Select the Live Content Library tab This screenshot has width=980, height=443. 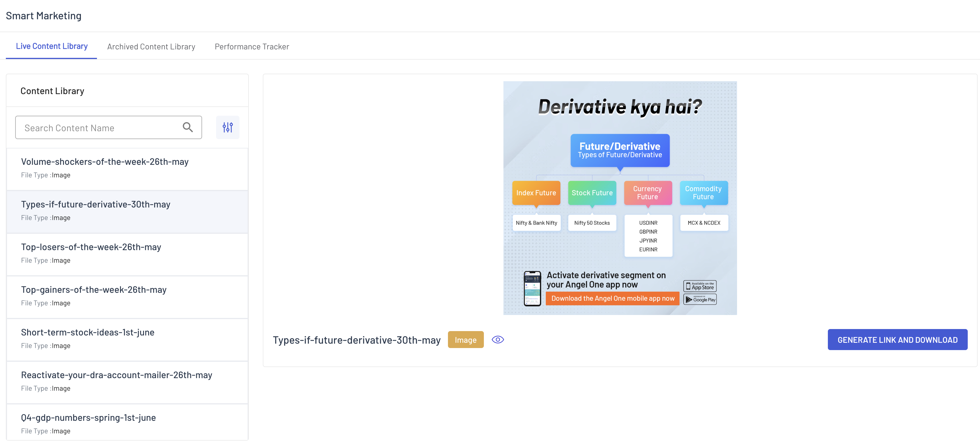(x=52, y=46)
